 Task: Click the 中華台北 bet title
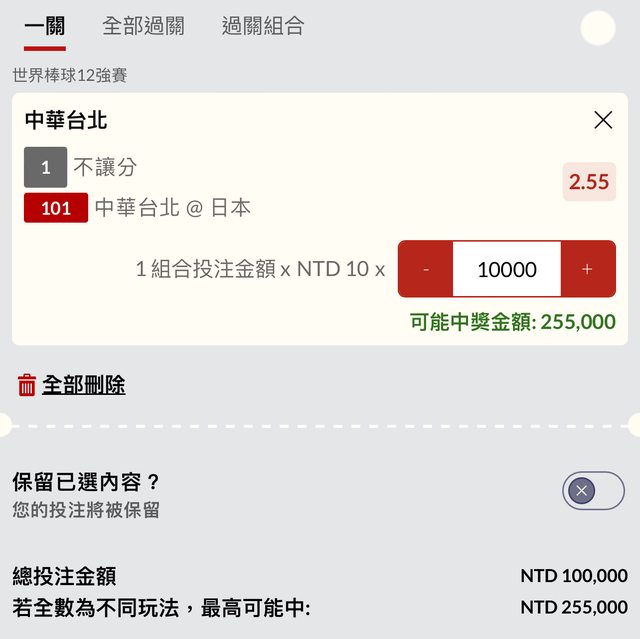(x=66, y=121)
